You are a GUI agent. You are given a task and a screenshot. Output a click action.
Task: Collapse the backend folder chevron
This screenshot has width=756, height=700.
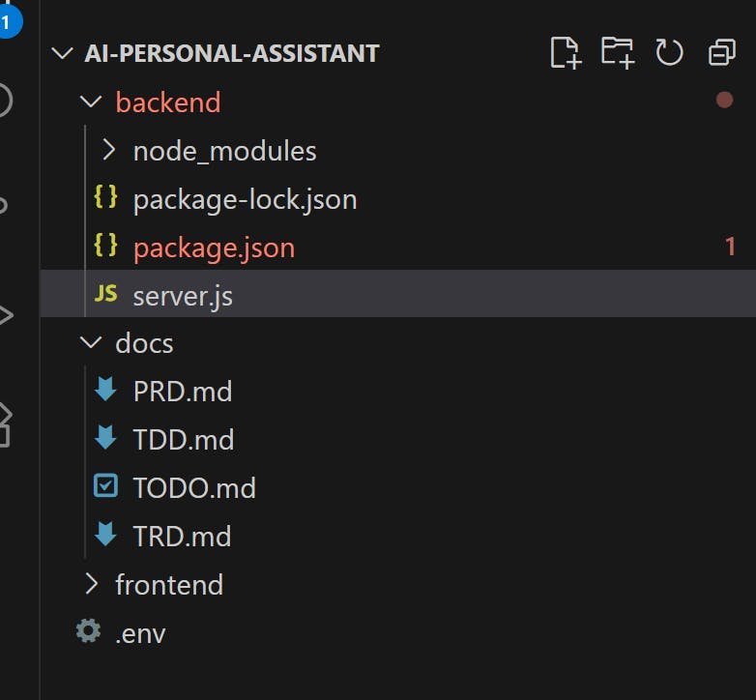91,102
